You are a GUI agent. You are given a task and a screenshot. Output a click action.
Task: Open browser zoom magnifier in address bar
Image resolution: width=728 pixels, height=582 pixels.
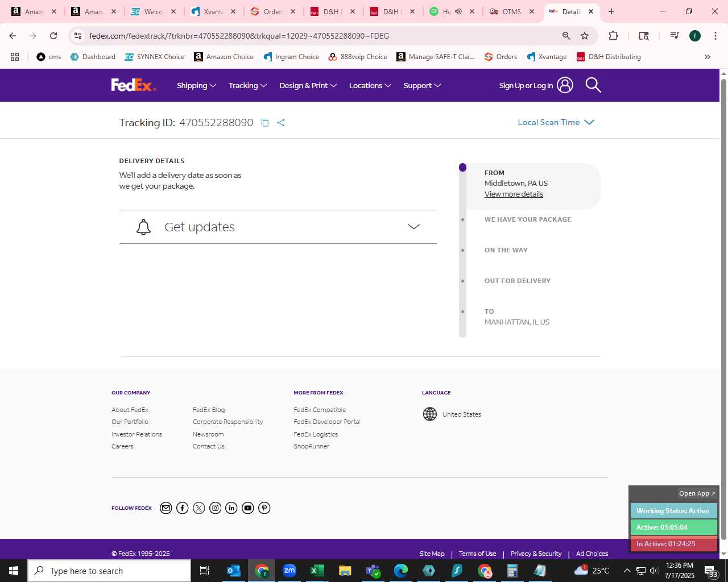tap(566, 36)
